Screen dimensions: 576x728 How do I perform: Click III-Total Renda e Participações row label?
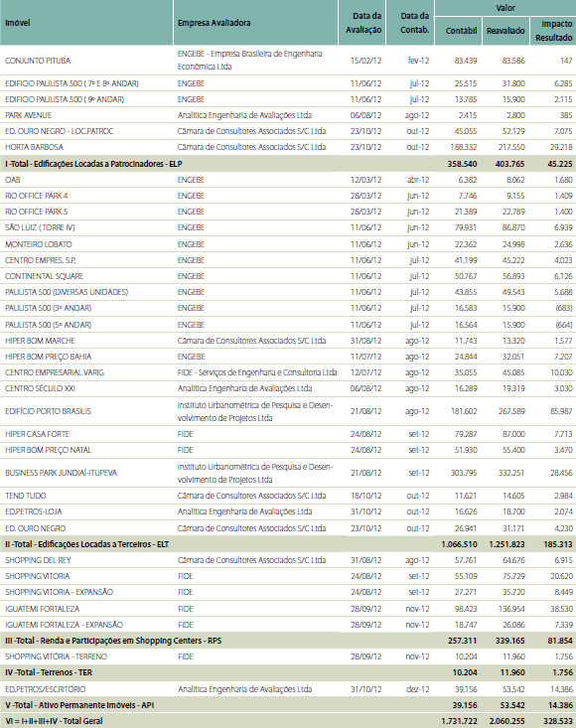[113, 641]
